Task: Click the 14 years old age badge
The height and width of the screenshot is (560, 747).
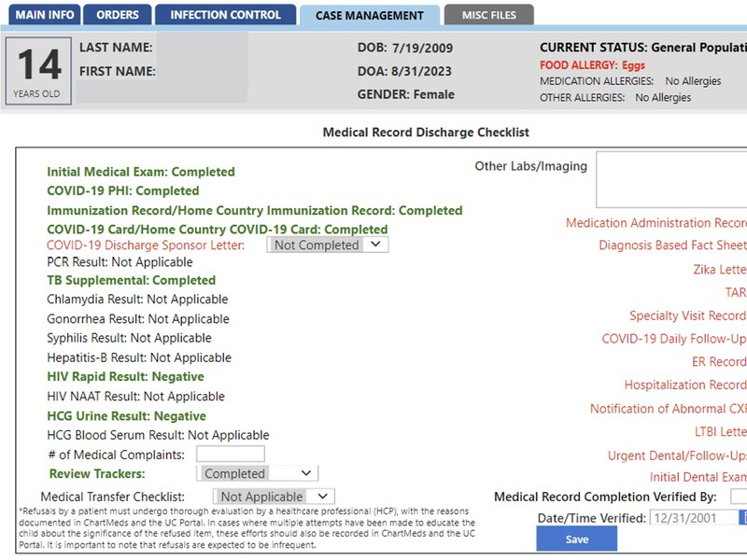Action: (38, 72)
